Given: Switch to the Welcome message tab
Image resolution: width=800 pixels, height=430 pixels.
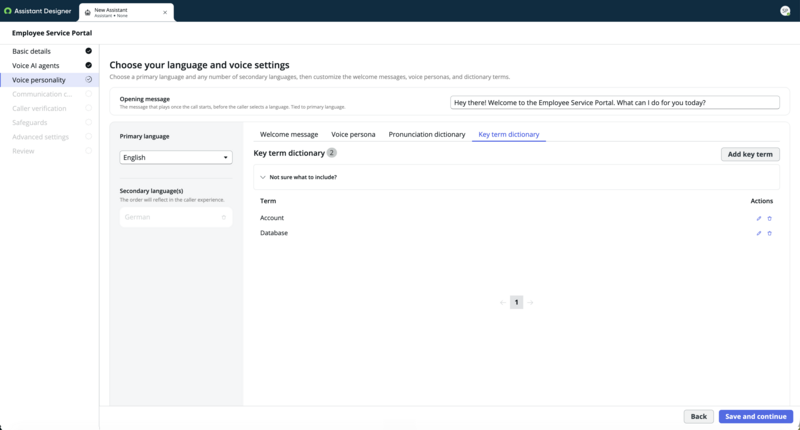Looking at the screenshot, I should [289, 134].
